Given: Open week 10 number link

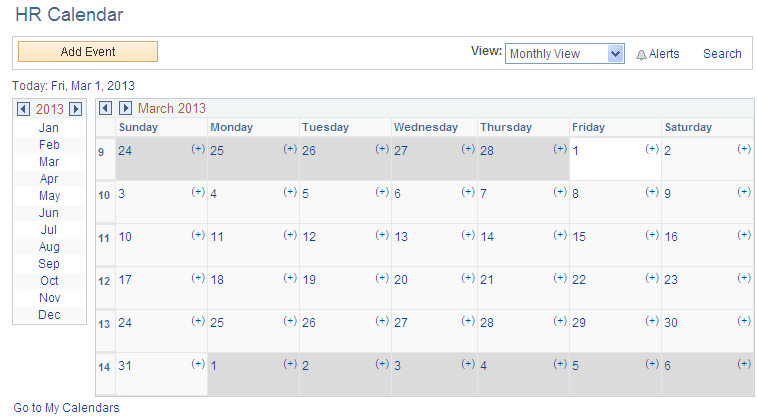Looking at the screenshot, I should tap(104, 195).
